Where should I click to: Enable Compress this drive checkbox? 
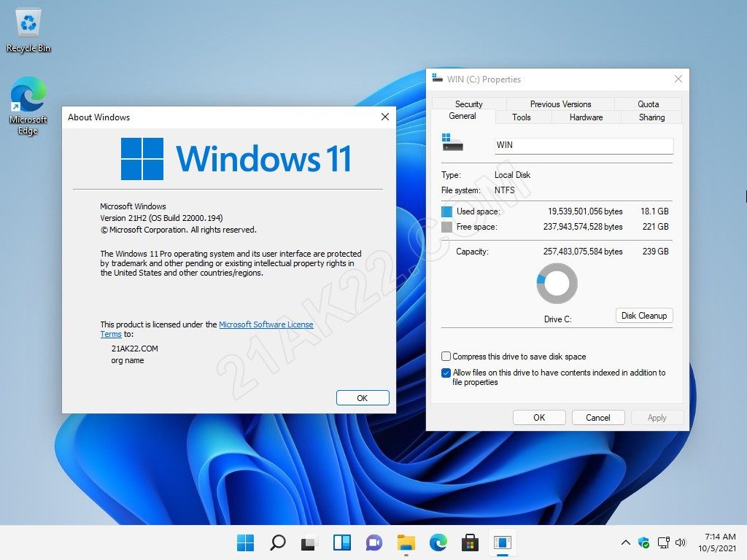coord(446,356)
